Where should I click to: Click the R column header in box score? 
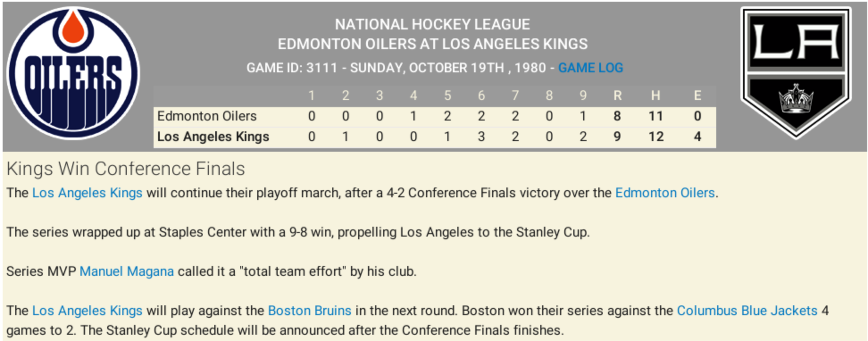(618, 96)
